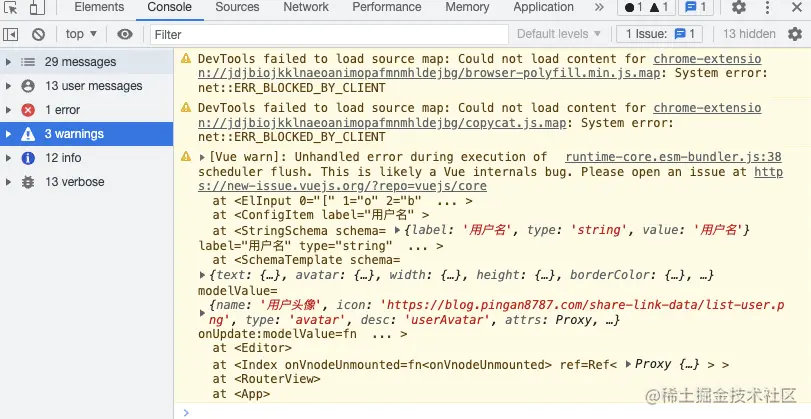Click the 'at <App>' stack line
This screenshot has width=811, height=419.
[241, 394]
